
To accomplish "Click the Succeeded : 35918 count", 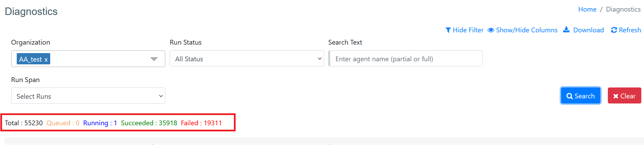I will 149,123.
